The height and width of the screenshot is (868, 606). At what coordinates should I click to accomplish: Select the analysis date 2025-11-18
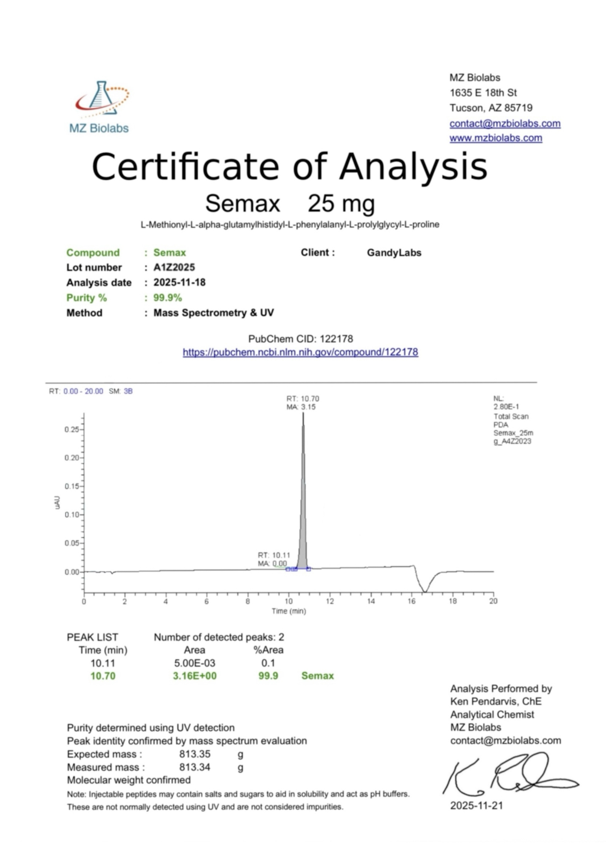pos(179,283)
